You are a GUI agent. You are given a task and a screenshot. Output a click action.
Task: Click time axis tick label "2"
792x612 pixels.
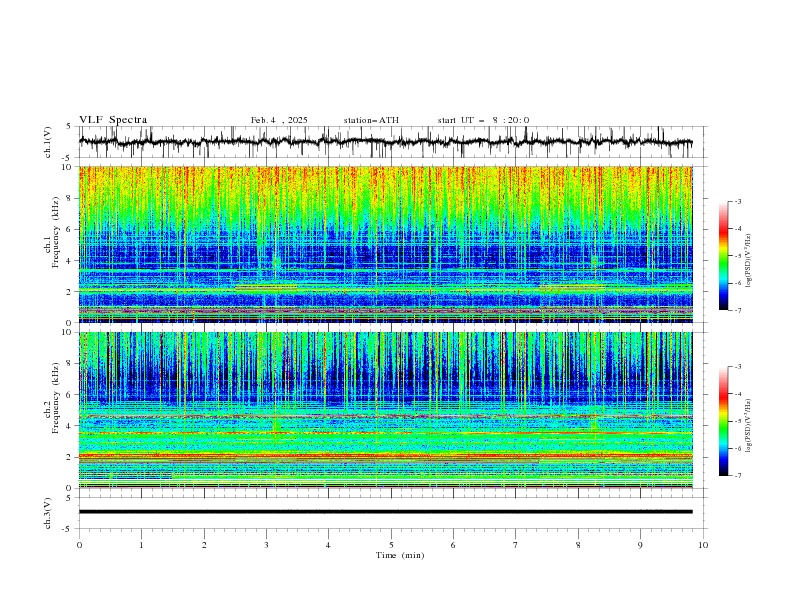click(205, 545)
